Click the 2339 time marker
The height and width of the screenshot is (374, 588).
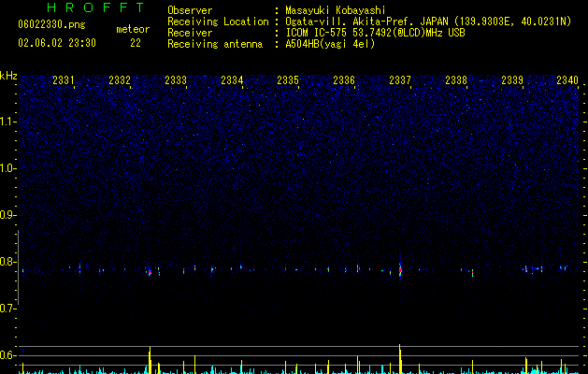(512, 79)
